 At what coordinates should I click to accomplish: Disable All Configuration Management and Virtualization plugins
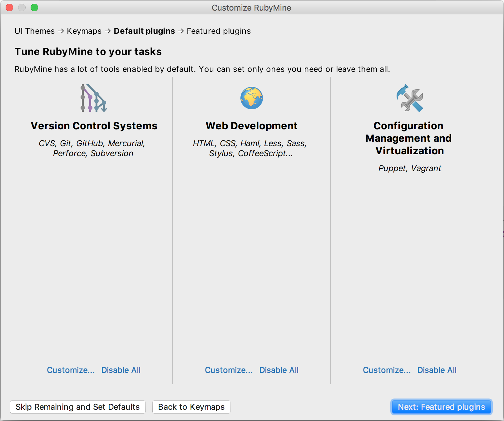437,370
